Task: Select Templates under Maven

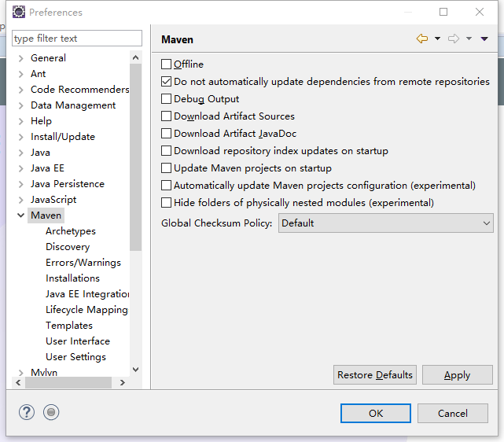Action: tap(69, 326)
